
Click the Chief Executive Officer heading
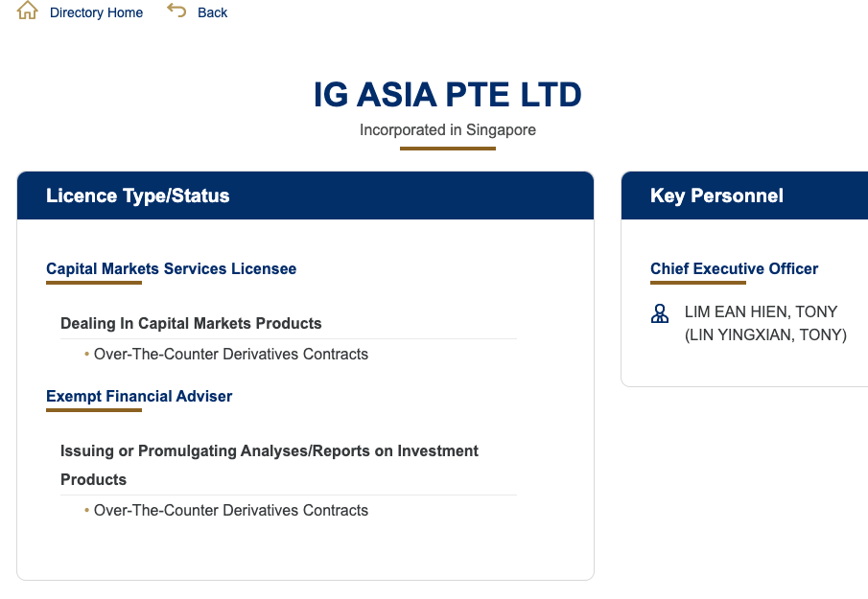(x=734, y=268)
